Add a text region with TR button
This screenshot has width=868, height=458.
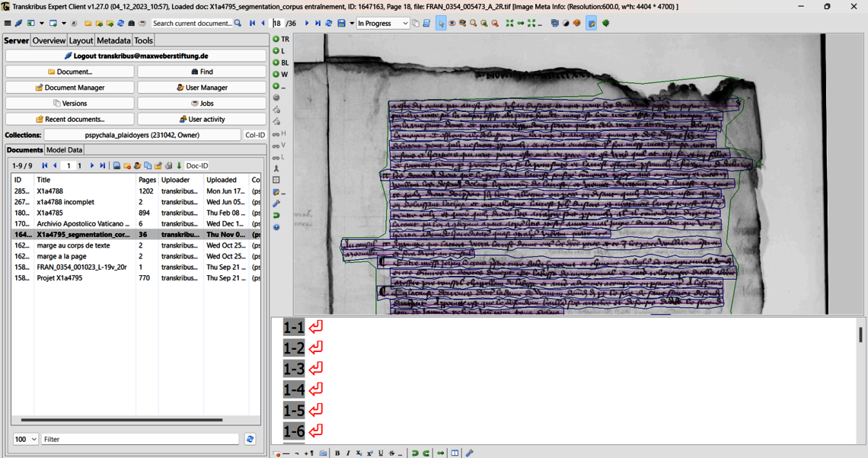click(x=281, y=39)
